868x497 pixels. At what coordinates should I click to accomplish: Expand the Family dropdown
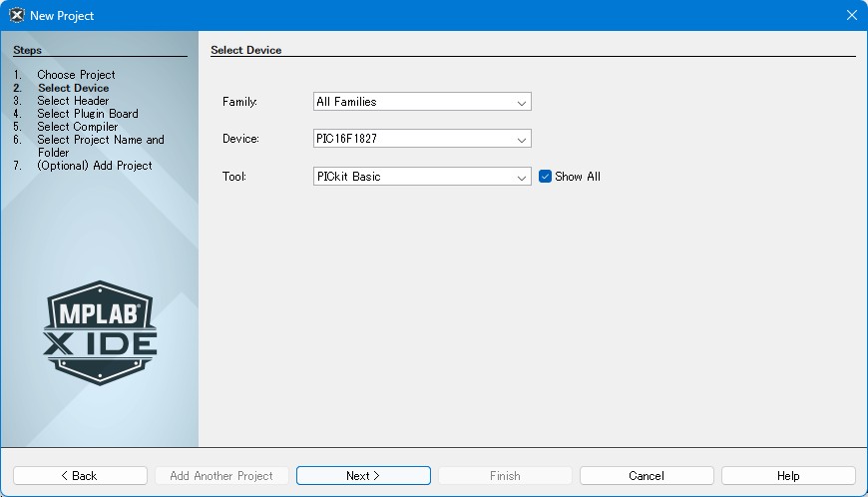(x=521, y=102)
